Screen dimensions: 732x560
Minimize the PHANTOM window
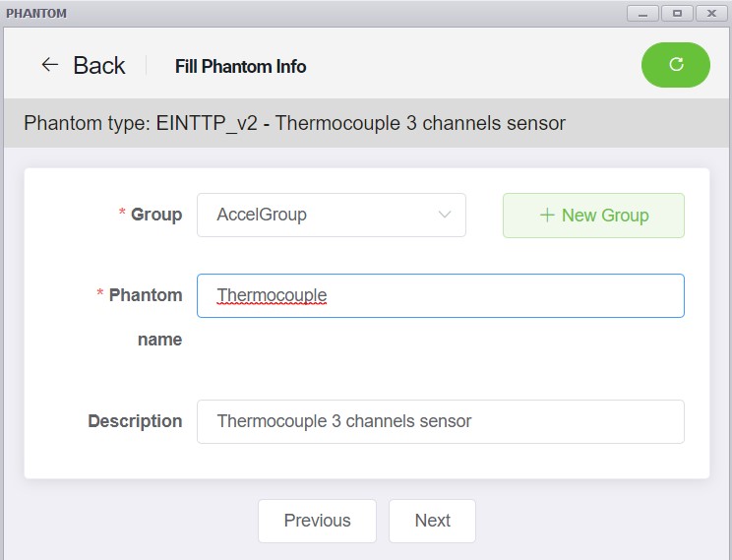[x=642, y=14]
